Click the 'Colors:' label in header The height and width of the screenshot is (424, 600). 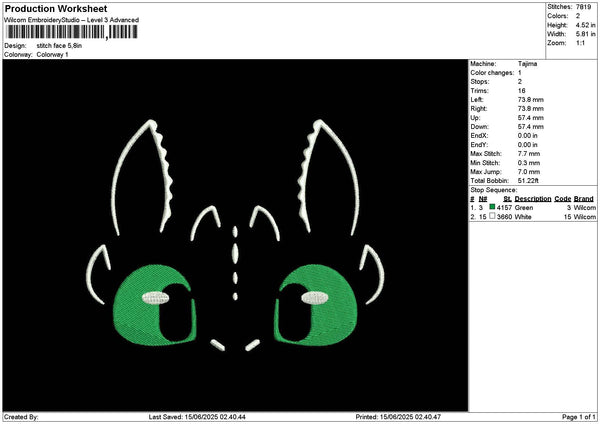(x=558, y=16)
